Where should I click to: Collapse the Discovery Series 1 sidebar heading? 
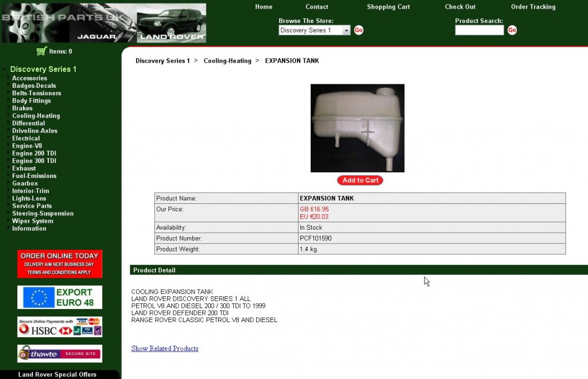coord(43,69)
